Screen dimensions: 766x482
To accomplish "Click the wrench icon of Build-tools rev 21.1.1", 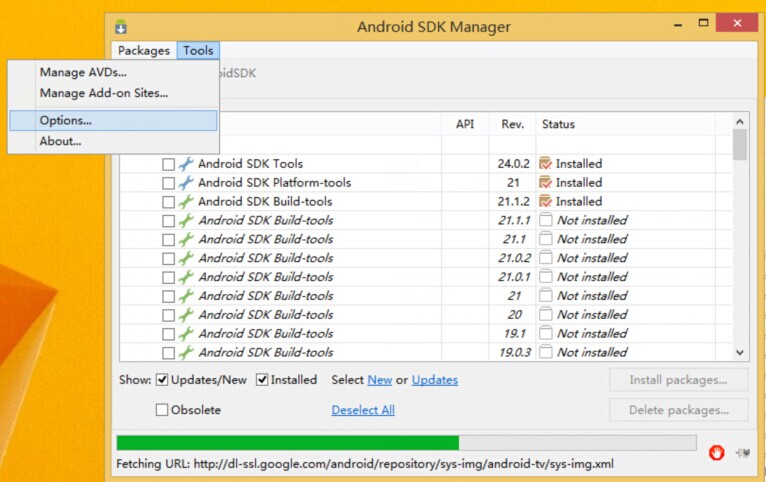I will point(186,220).
